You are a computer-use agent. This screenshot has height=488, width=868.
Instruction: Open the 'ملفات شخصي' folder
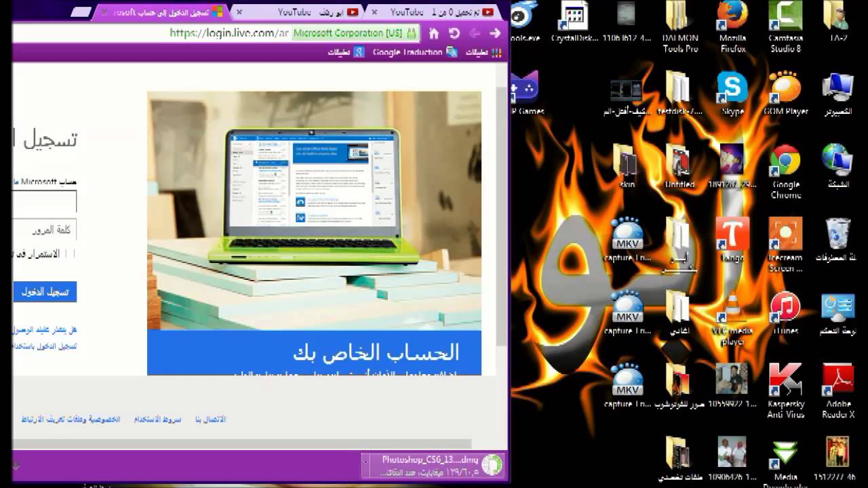pos(679,460)
